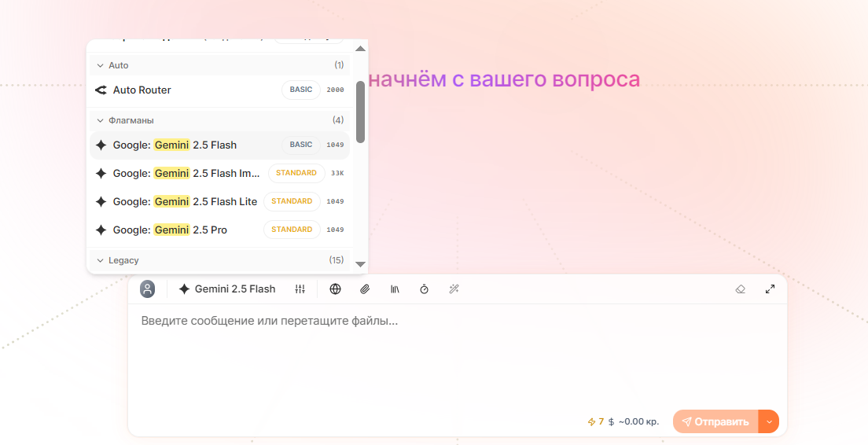Screen dimensions: 868x445
Task: Click the model list scroll down arrow
Action: tap(360, 265)
